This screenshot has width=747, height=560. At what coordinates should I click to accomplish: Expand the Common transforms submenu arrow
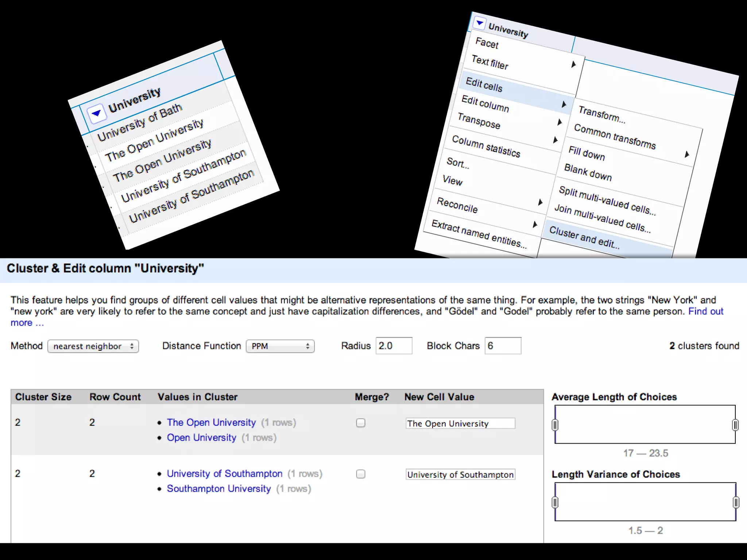[687, 155]
